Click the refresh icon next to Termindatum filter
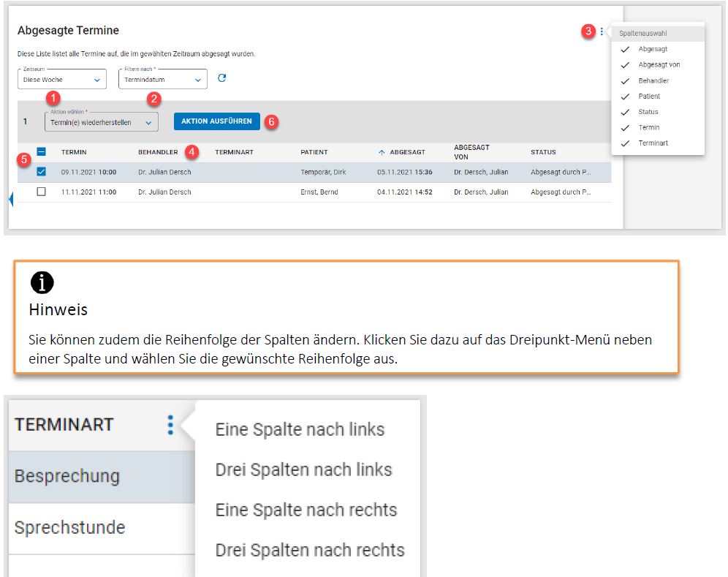 click(222, 78)
